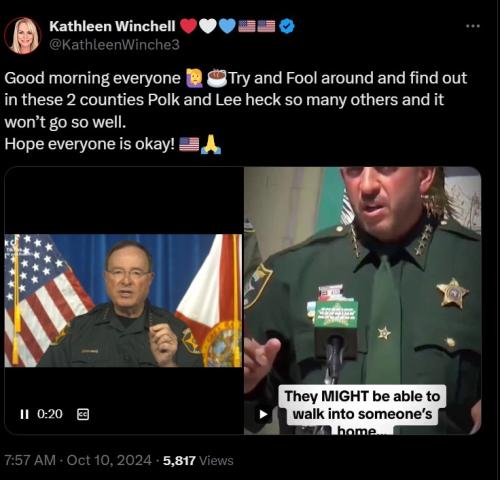
Task: Click the blue heart emoji in name
Action: pos(227,26)
